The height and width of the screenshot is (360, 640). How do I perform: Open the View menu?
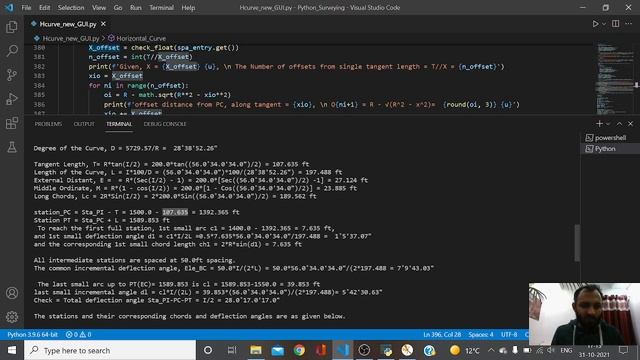[x=99, y=8]
